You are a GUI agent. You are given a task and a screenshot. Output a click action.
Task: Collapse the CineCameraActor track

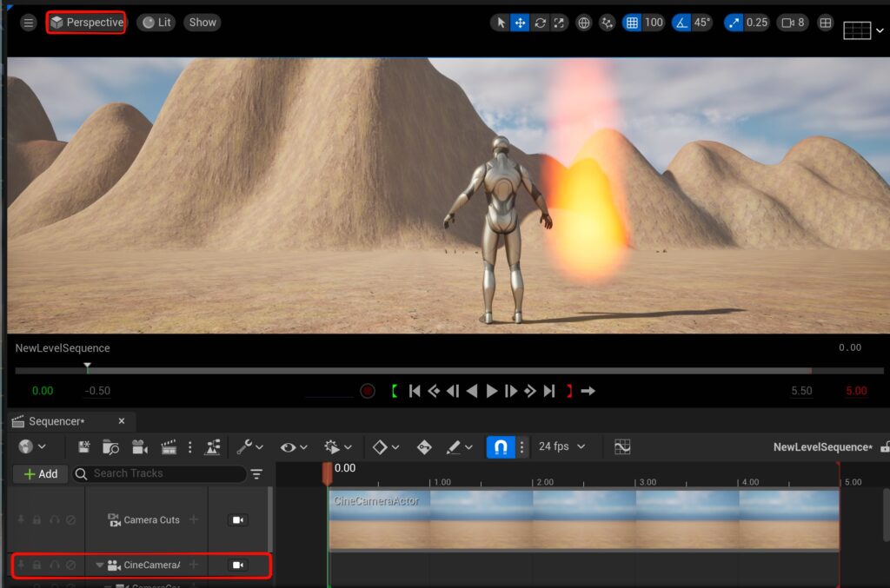(x=100, y=565)
